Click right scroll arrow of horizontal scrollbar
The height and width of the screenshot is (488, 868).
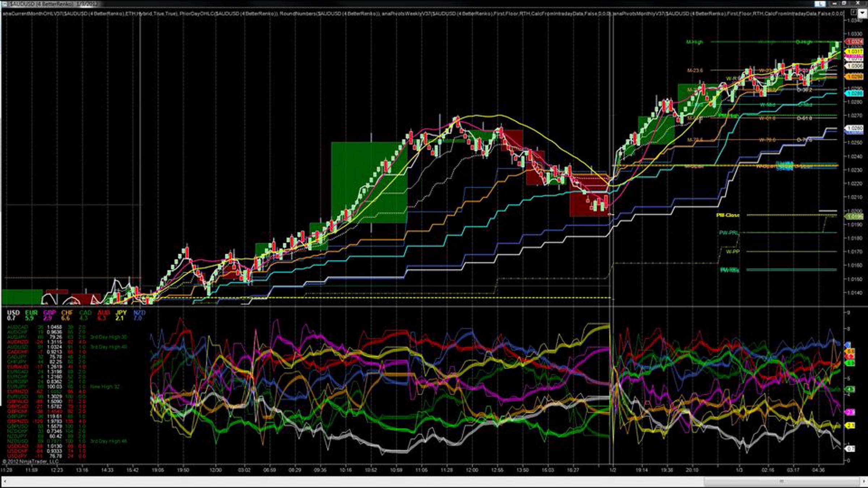pos(863,481)
